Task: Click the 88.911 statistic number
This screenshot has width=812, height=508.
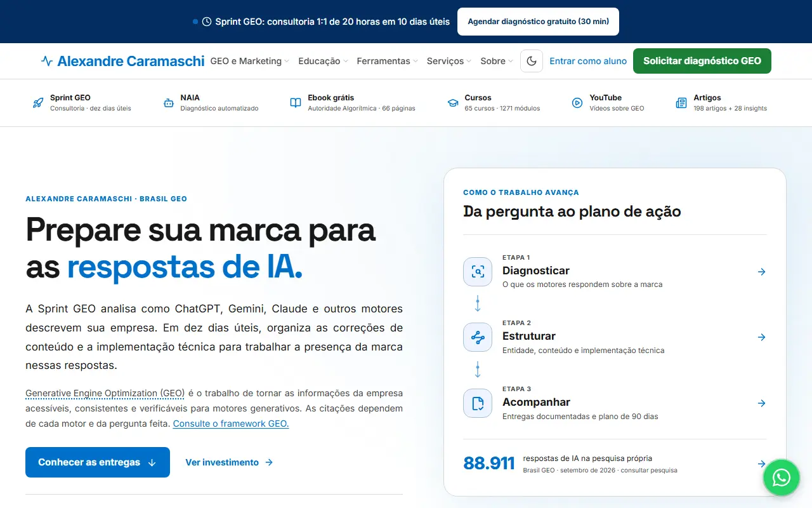Action: [x=489, y=464]
